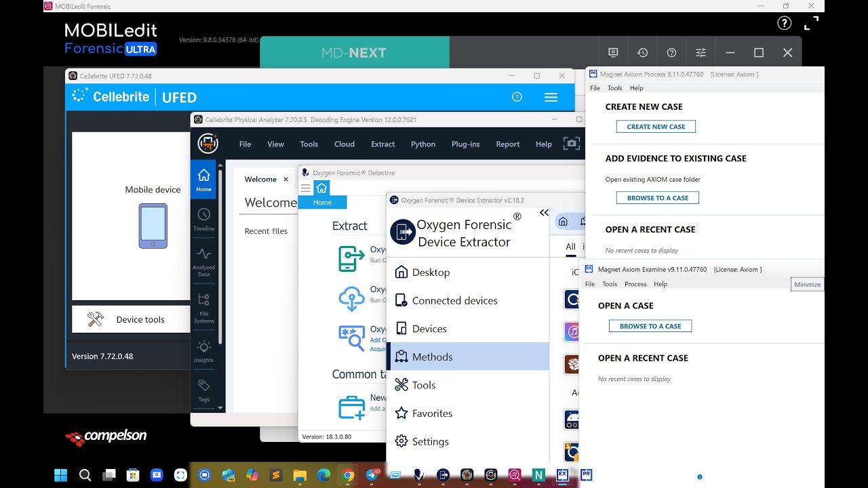Open the Cloud menu in Physical Analyzer
This screenshot has height=488, width=868.
pyautogui.click(x=344, y=144)
